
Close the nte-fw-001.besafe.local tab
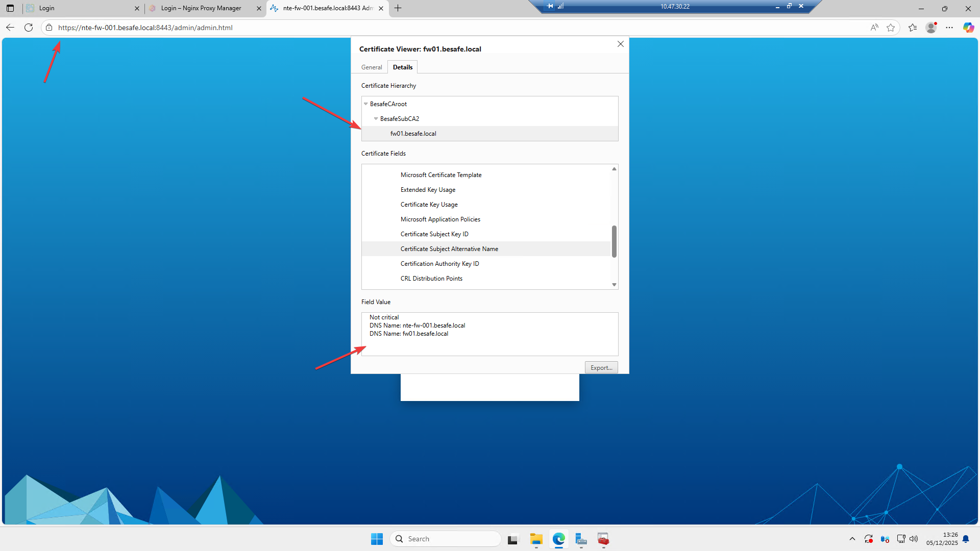click(381, 8)
